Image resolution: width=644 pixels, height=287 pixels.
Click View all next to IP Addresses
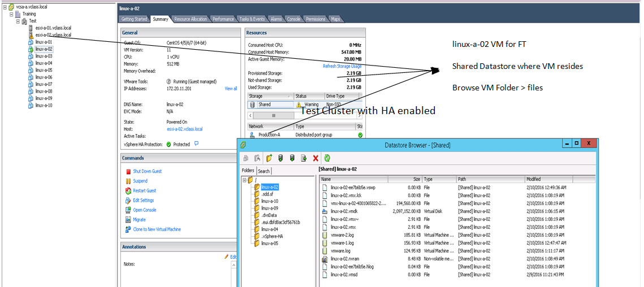pos(231,89)
